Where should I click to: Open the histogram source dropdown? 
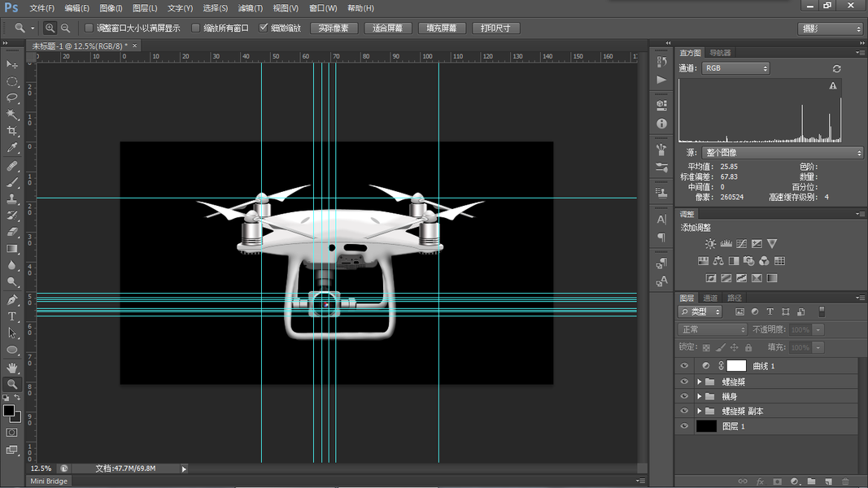coord(783,153)
